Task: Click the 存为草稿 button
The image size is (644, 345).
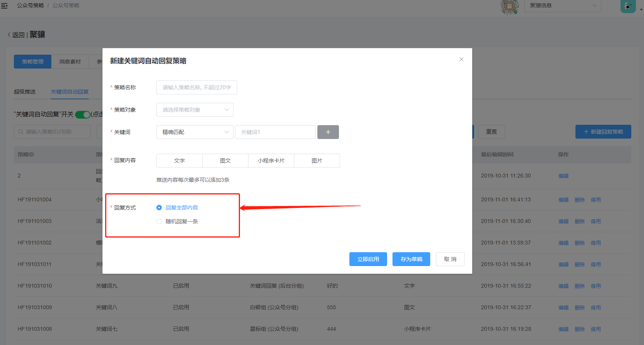Action: coord(411,259)
